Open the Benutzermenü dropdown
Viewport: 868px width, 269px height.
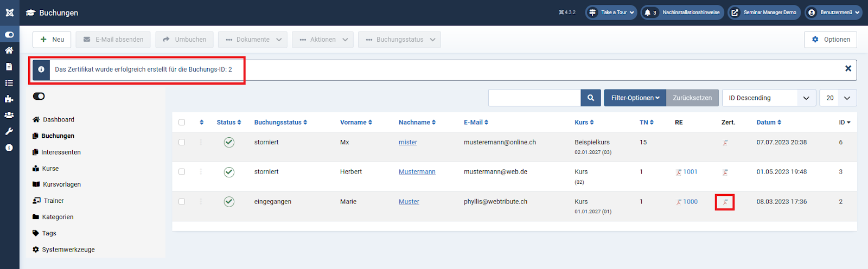tap(833, 12)
